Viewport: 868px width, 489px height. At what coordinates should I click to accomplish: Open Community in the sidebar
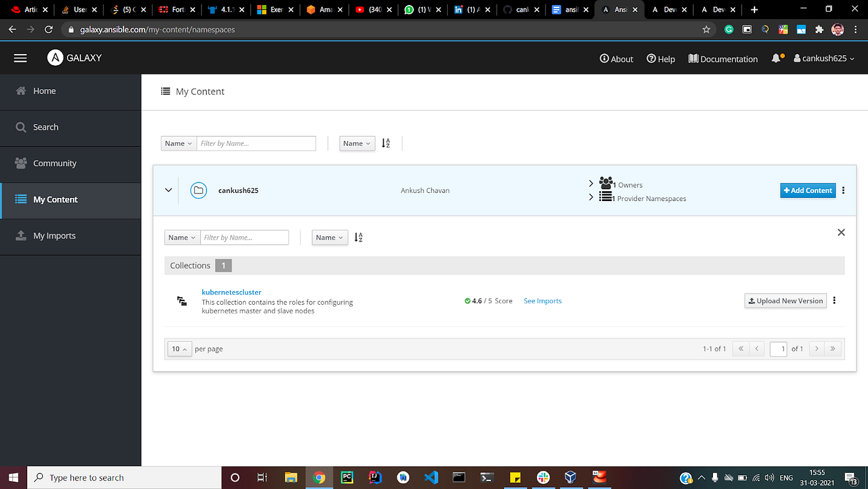[x=71, y=163]
